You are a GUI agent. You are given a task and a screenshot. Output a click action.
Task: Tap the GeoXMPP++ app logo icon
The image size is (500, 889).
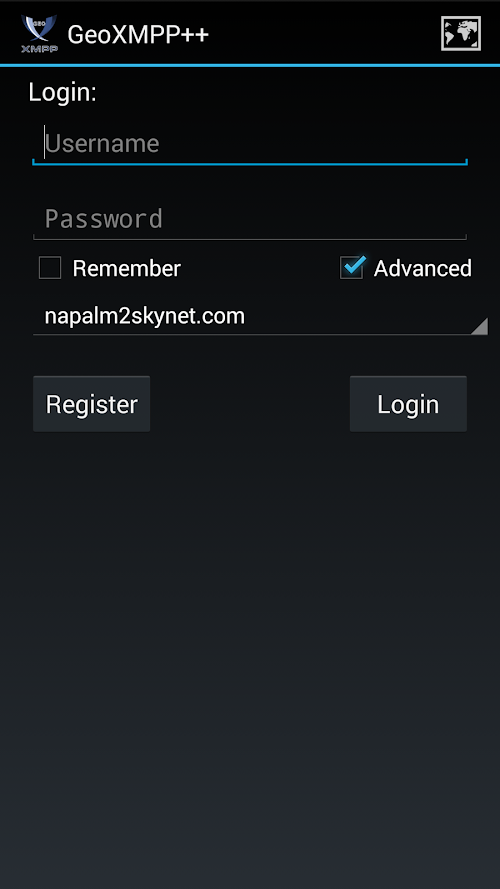(x=39, y=33)
